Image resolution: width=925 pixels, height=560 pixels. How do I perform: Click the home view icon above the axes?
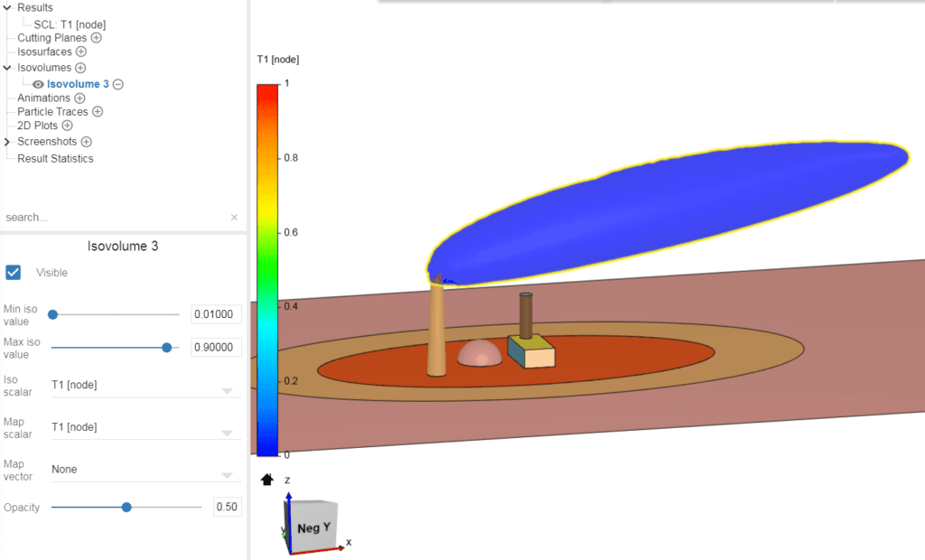pyautogui.click(x=266, y=480)
